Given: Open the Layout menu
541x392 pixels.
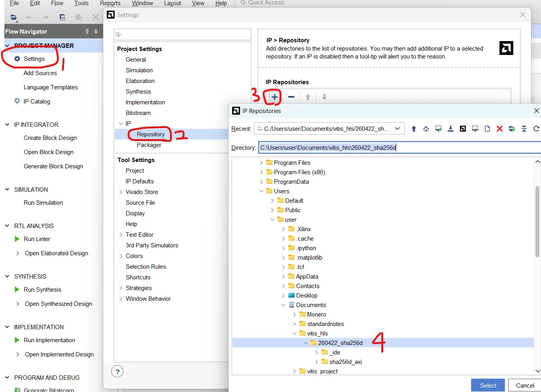Looking at the screenshot, I should [x=172, y=3].
